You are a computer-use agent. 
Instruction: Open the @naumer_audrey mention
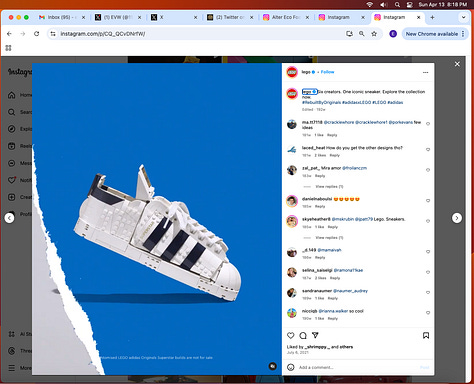tap(350, 291)
